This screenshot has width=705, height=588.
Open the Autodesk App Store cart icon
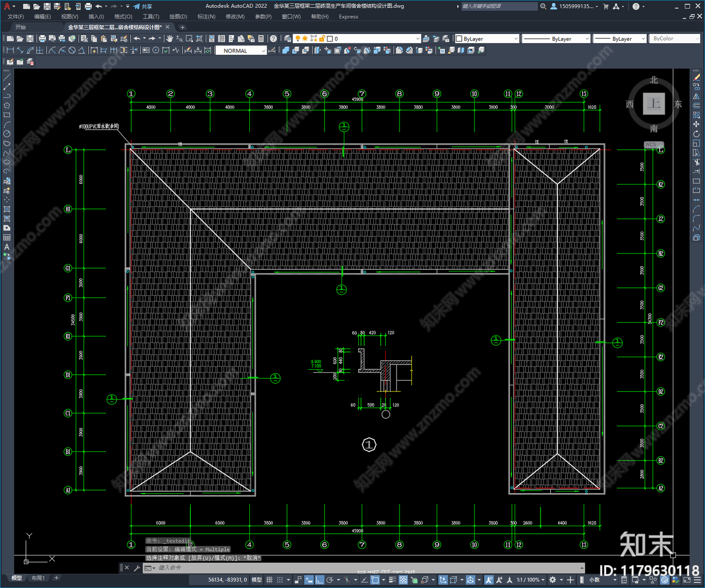point(605,6)
